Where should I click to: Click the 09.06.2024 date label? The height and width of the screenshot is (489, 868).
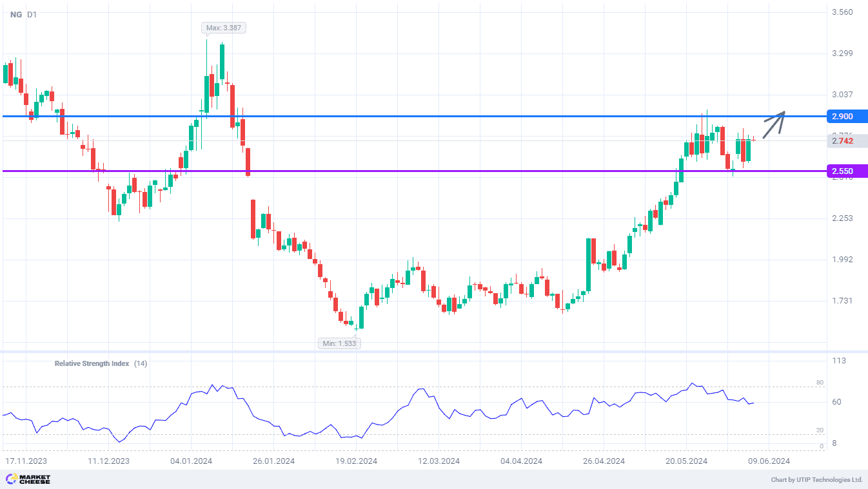coord(769,461)
